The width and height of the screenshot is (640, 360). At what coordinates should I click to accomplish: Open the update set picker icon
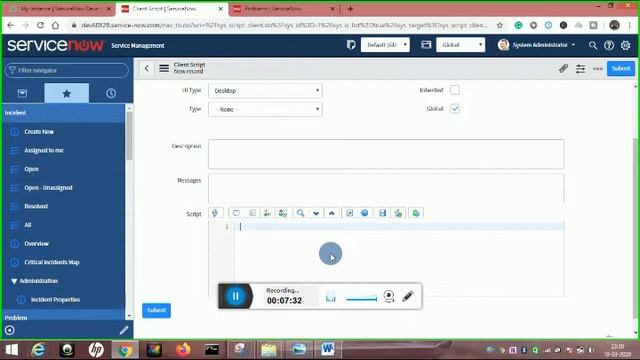pyautogui.click(x=351, y=45)
